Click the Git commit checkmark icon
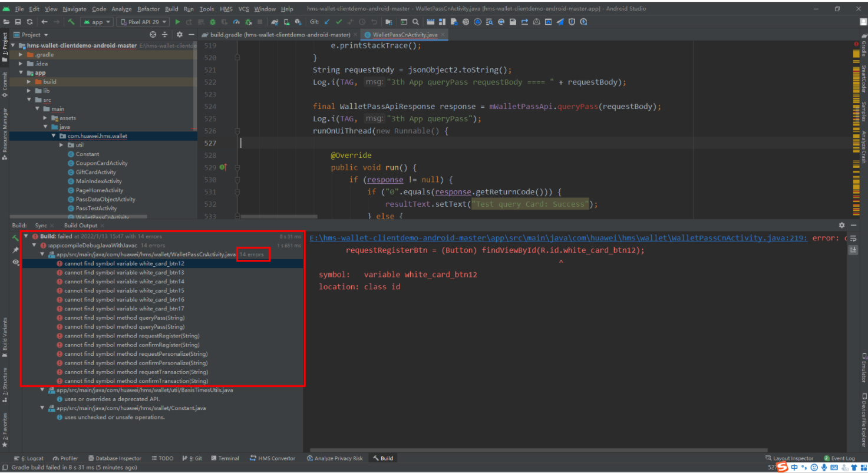Screen dimensions: 868x473 [x=339, y=22]
